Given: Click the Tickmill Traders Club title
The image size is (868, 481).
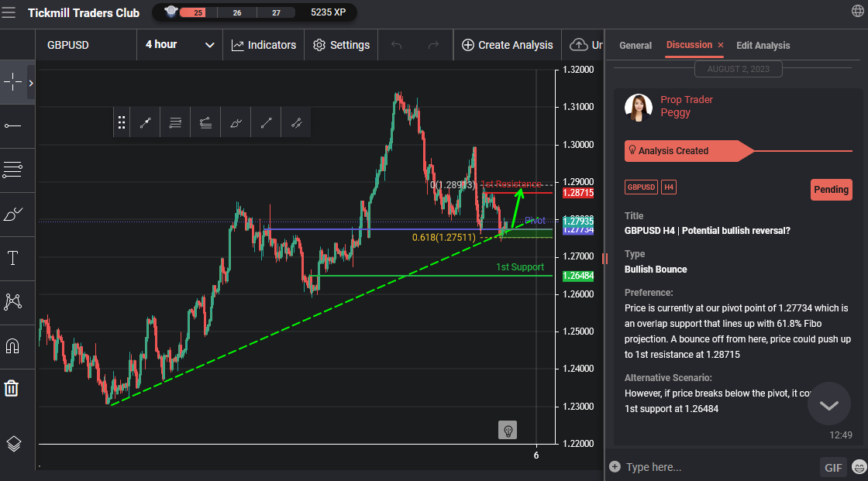Looking at the screenshot, I should click(84, 12).
